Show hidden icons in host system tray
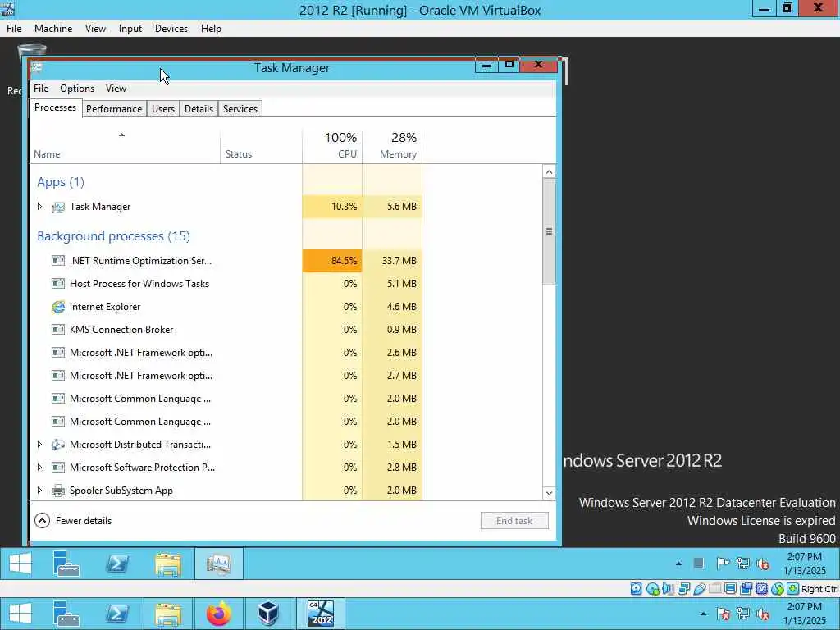 click(x=703, y=614)
